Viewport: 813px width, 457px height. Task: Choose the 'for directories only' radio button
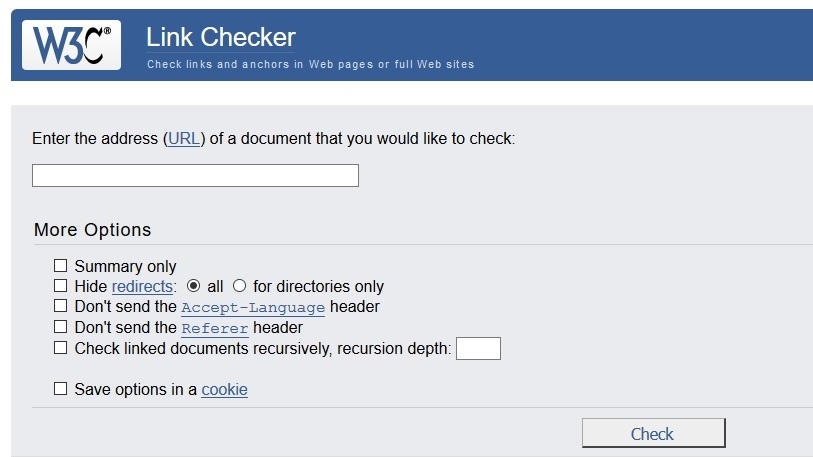point(239,286)
